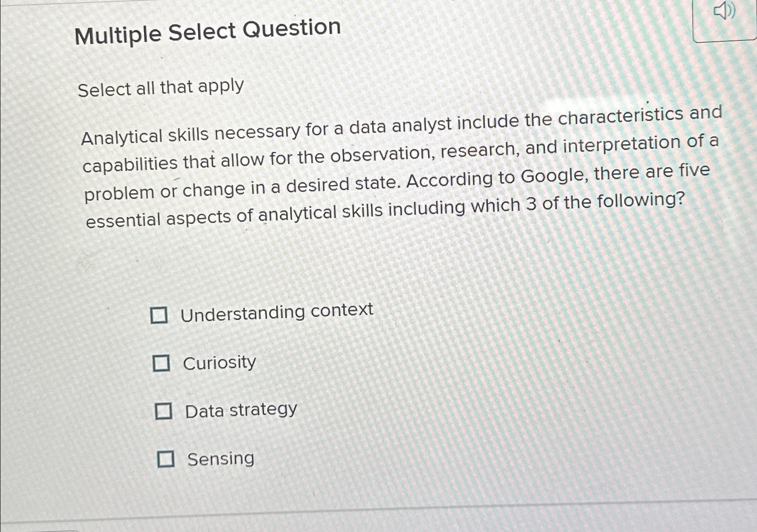Click the "Sensing" option label text

pyautogui.click(x=221, y=459)
